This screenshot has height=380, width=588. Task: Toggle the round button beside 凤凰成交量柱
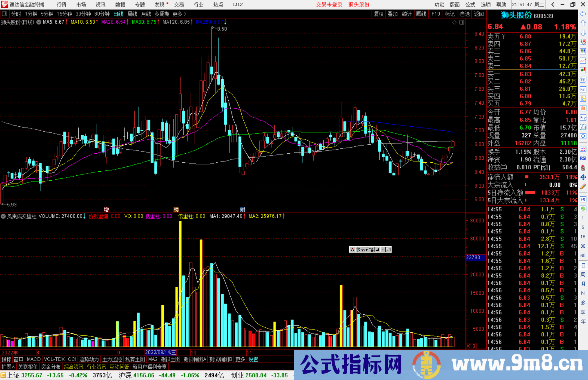(3, 216)
